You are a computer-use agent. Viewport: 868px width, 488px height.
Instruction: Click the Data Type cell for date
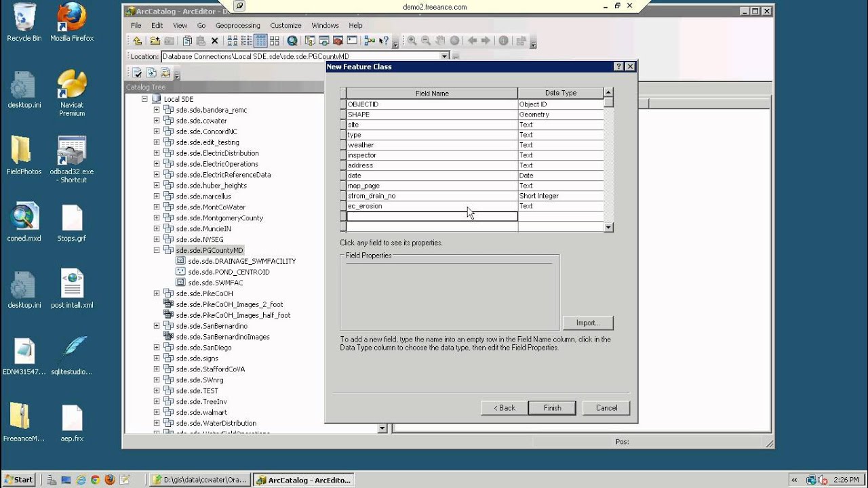(561, 176)
